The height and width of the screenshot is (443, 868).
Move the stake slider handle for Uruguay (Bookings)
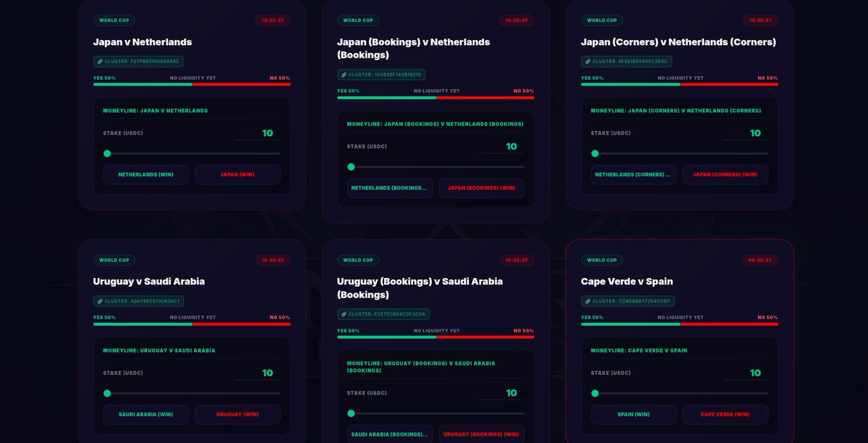tap(351, 413)
